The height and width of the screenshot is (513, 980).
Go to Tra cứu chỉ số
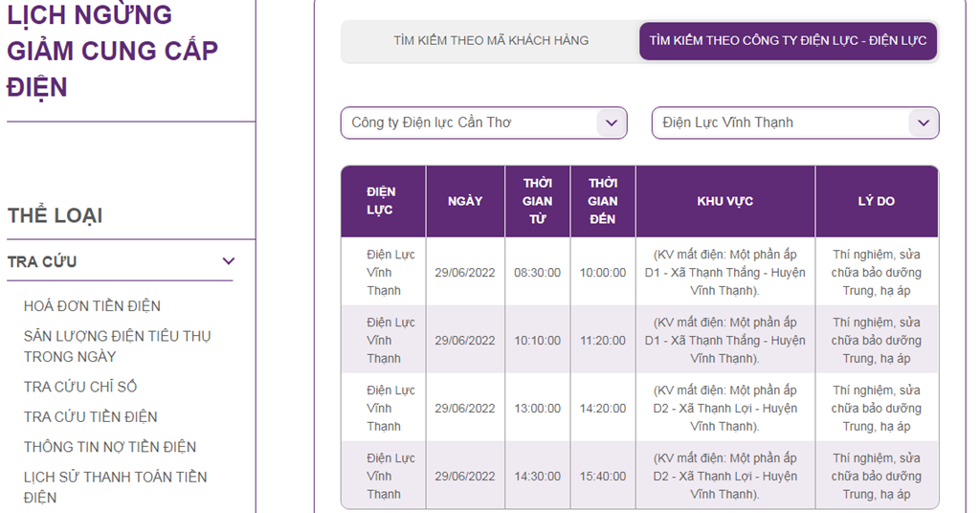point(80,387)
